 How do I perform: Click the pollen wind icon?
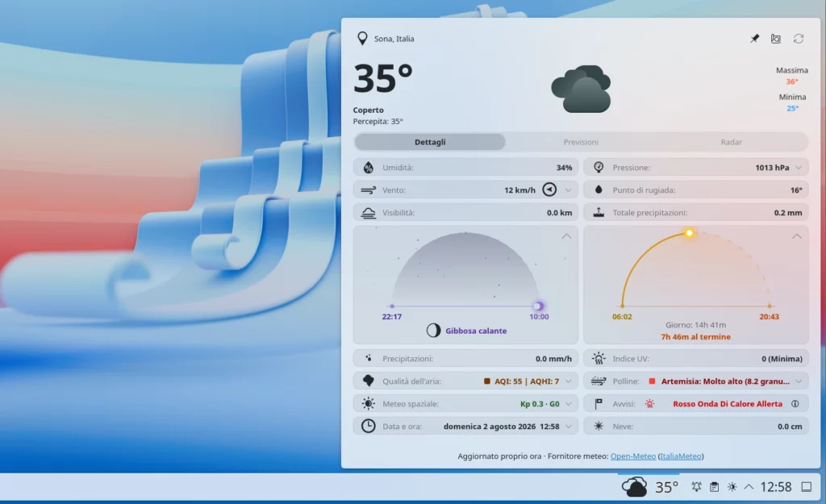click(599, 381)
